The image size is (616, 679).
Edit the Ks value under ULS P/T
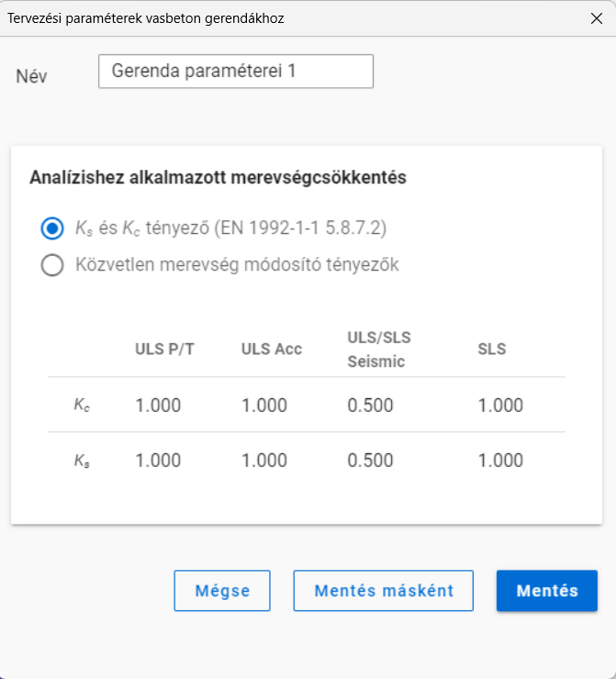pos(158,461)
